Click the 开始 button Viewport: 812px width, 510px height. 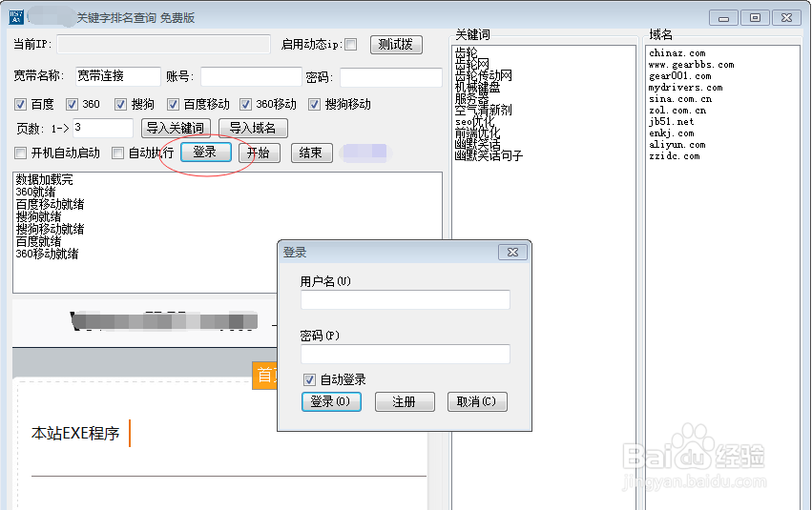click(x=260, y=153)
